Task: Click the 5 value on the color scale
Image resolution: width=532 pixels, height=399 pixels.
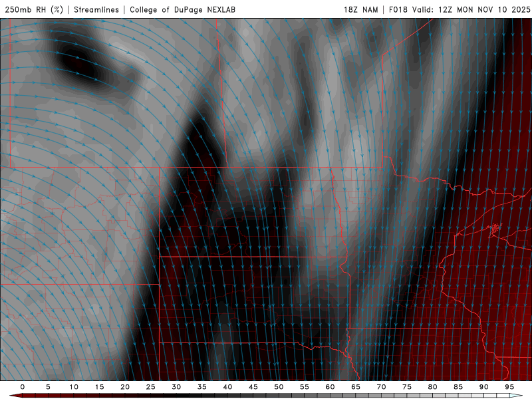Action: (x=48, y=387)
